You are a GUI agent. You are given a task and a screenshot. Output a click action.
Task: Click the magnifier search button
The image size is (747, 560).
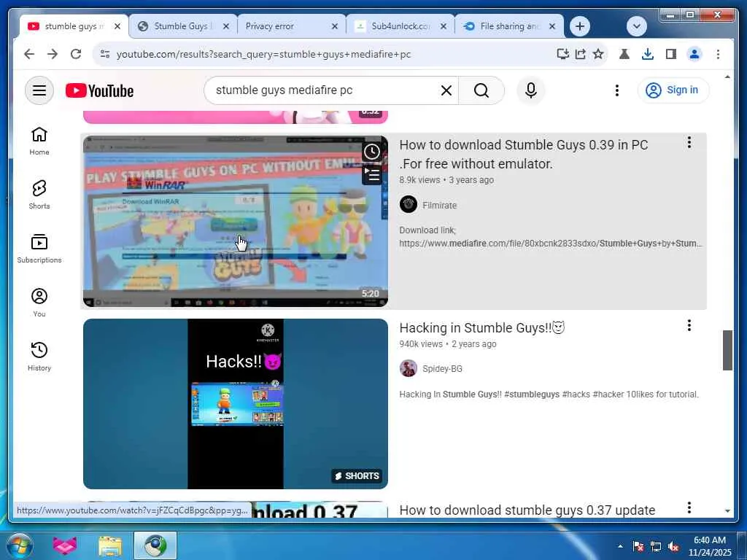(481, 90)
